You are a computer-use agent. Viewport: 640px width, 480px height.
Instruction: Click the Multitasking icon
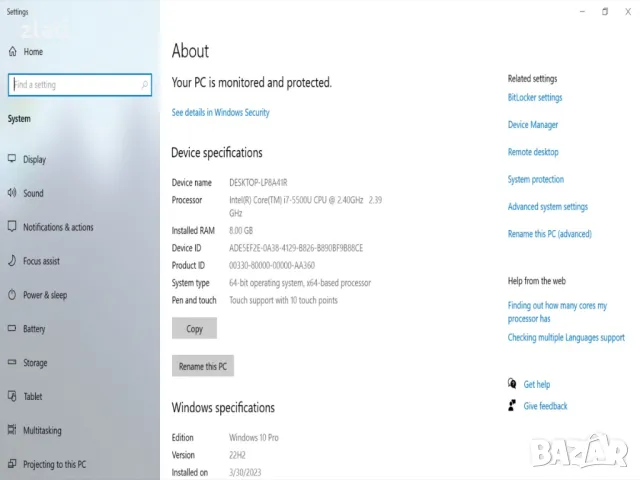12,430
